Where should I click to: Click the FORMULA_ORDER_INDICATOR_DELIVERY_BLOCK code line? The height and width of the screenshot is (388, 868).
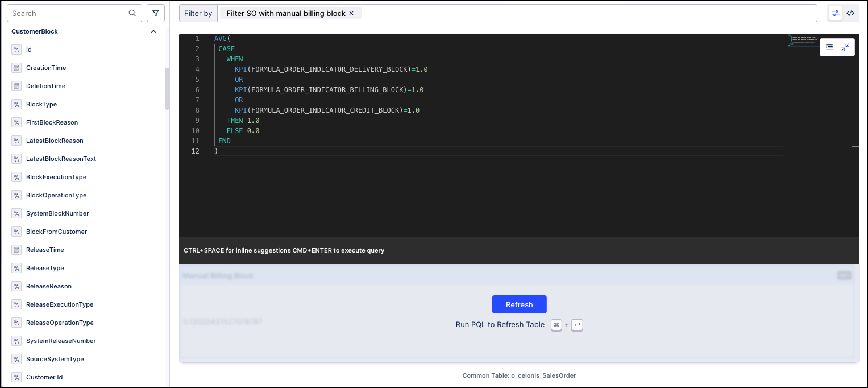click(x=331, y=69)
